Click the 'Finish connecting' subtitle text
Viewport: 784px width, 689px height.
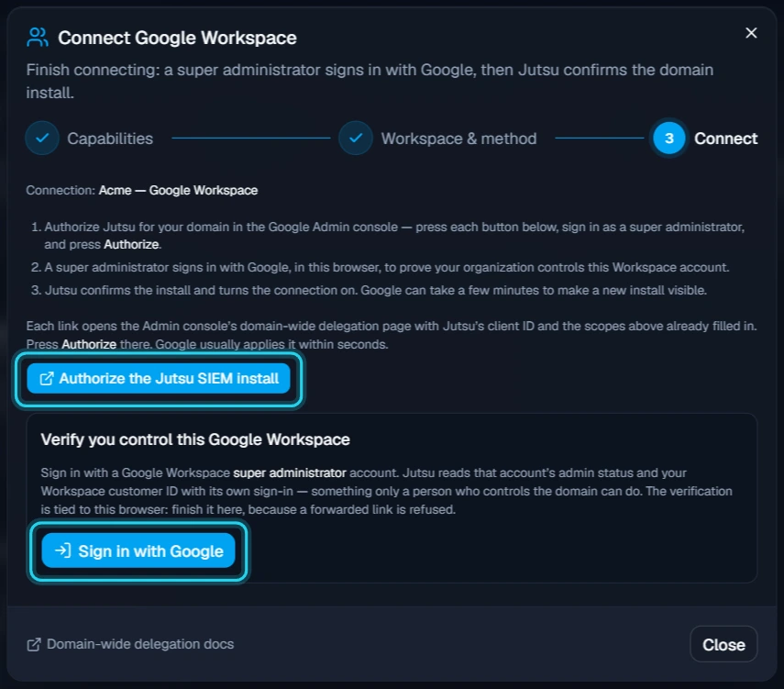click(370, 81)
